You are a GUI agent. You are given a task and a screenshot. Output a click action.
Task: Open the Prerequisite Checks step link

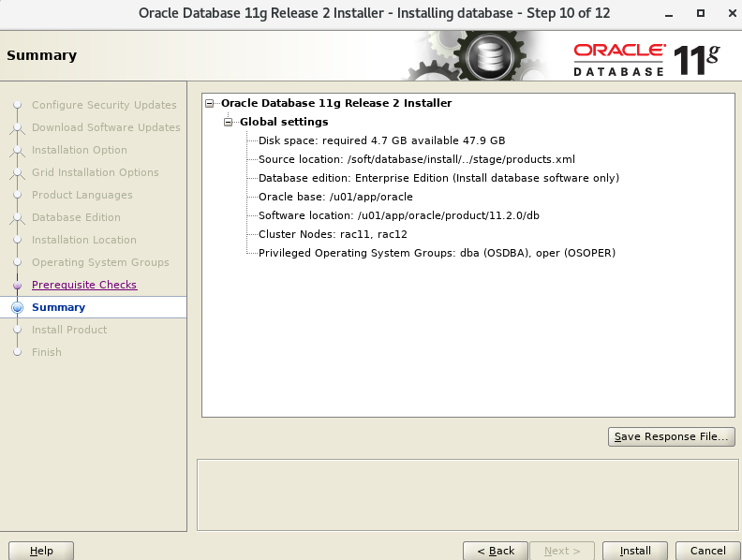(x=84, y=285)
